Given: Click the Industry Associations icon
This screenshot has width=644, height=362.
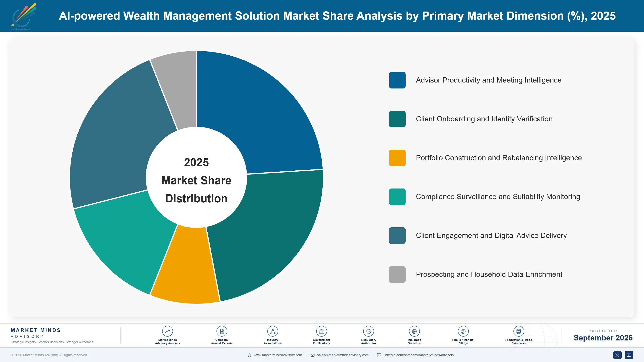Looking at the screenshot, I should (273, 331).
